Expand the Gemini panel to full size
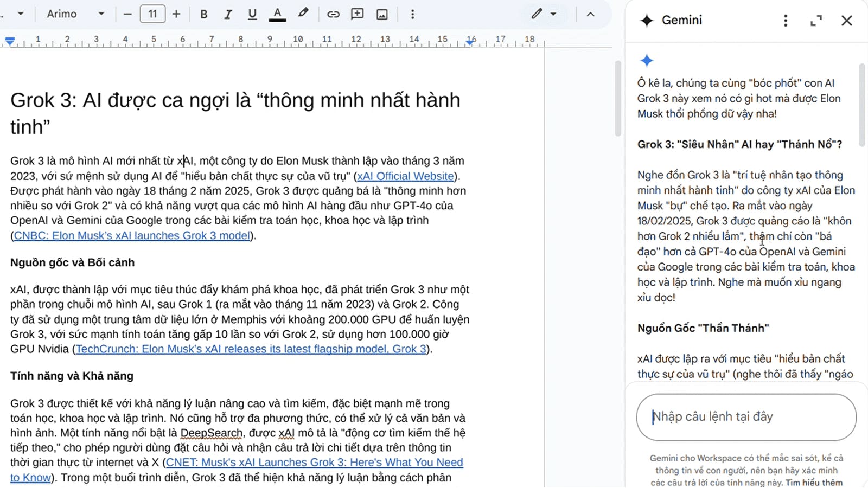This screenshot has width=868, height=488. click(x=816, y=21)
